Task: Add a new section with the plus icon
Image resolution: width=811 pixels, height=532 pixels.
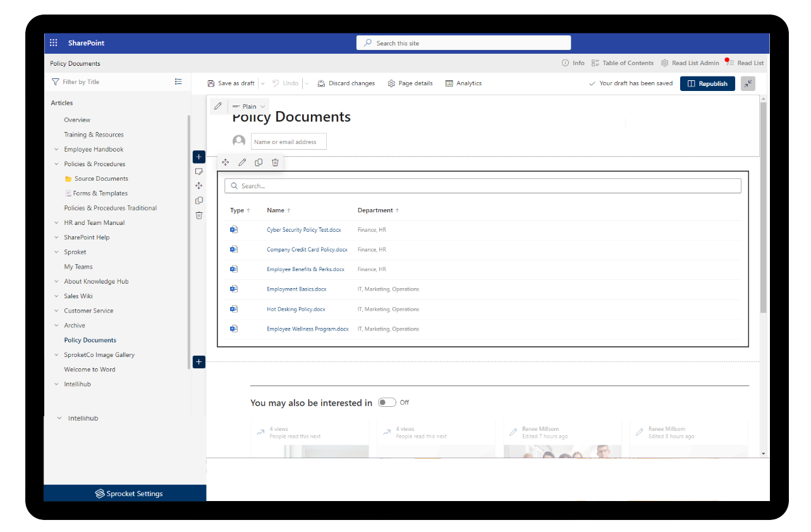Action: click(x=199, y=361)
